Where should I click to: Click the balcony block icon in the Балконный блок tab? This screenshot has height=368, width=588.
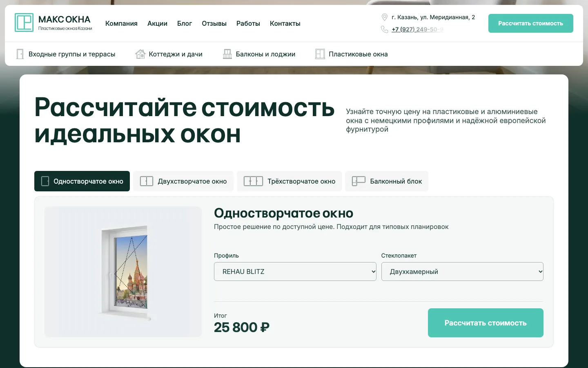tap(359, 181)
